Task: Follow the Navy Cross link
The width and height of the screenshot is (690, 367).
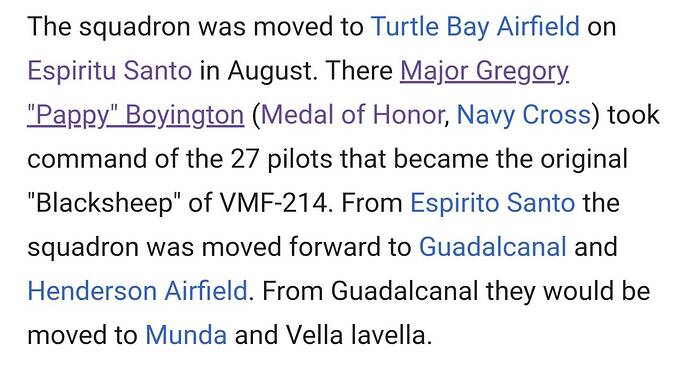Action: [x=524, y=115]
